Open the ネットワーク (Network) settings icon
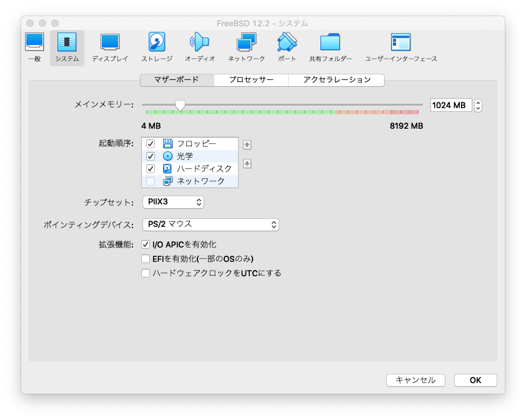 point(246,47)
